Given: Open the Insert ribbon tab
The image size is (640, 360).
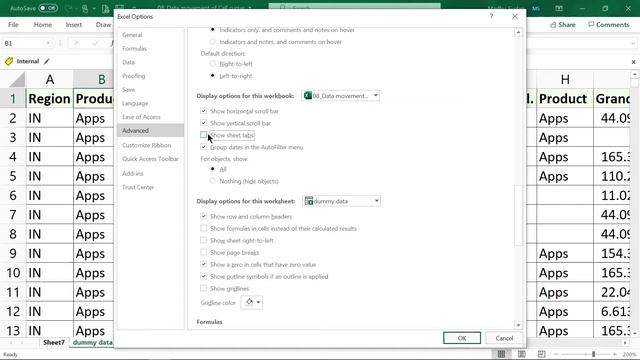Looking at the screenshot, I should 73,24.
